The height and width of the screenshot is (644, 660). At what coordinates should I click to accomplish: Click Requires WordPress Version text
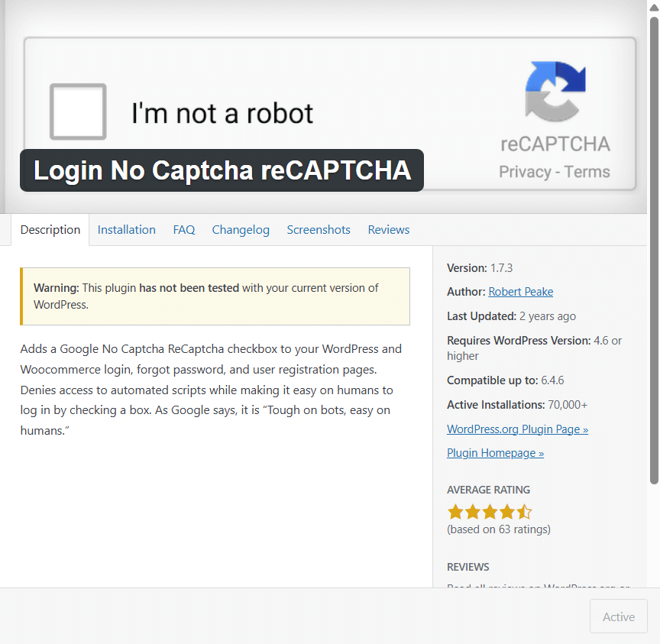[x=534, y=348]
